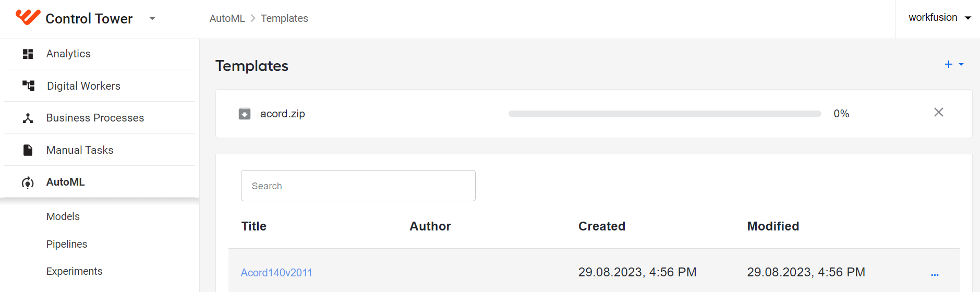Select Experiments in the AutoML submenu
This screenshot has width=980, height=292.
point(75,271)
